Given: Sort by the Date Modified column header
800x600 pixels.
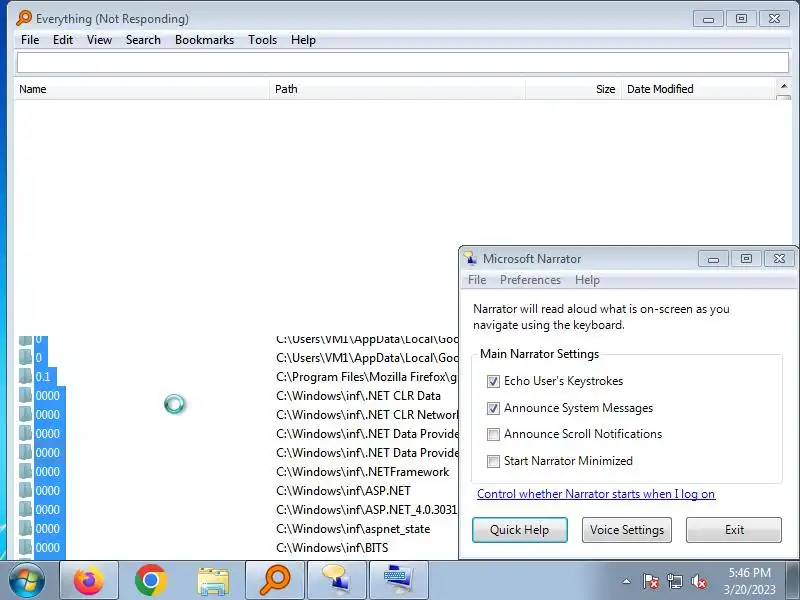Looking at the screenshot, I should [x=698, y=89].
